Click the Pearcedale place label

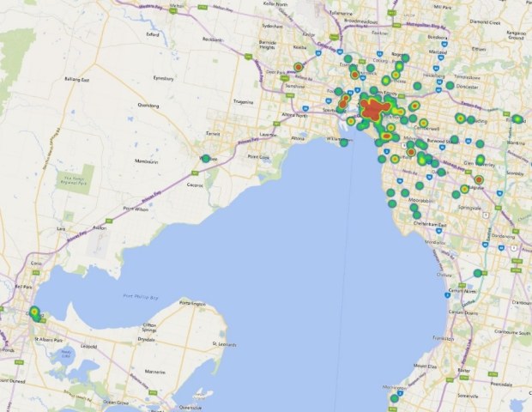point(501,385)
